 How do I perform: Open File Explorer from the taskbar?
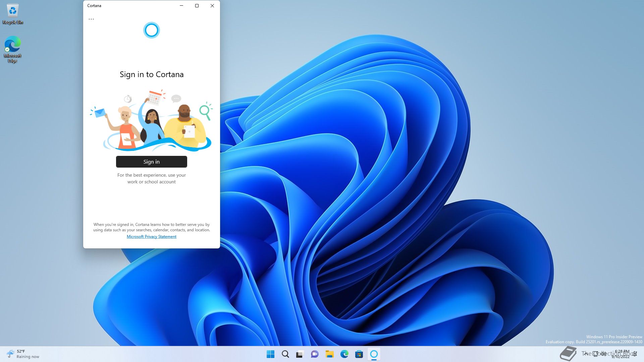click(329, 354)
